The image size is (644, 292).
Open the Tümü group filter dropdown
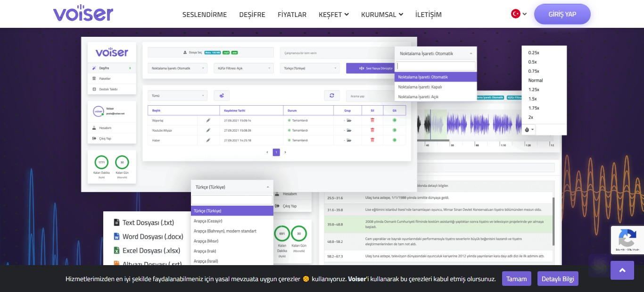177,95
